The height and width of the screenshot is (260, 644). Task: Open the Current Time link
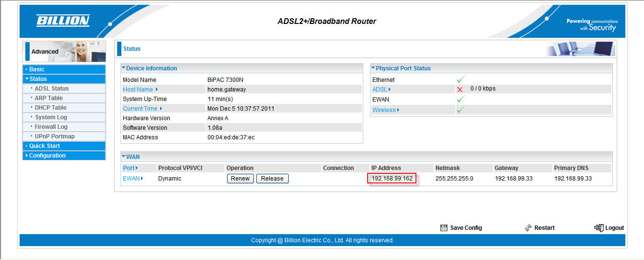pyautogui.click(x=142, y=109)
